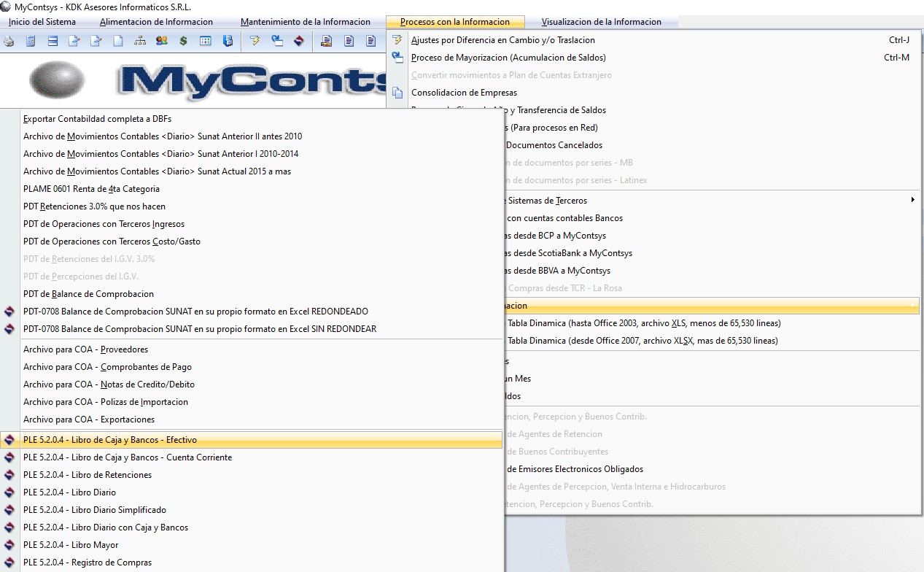Click the blank page toolbar icon
Viewport: 924px width, 572px height.
point(117,41)
